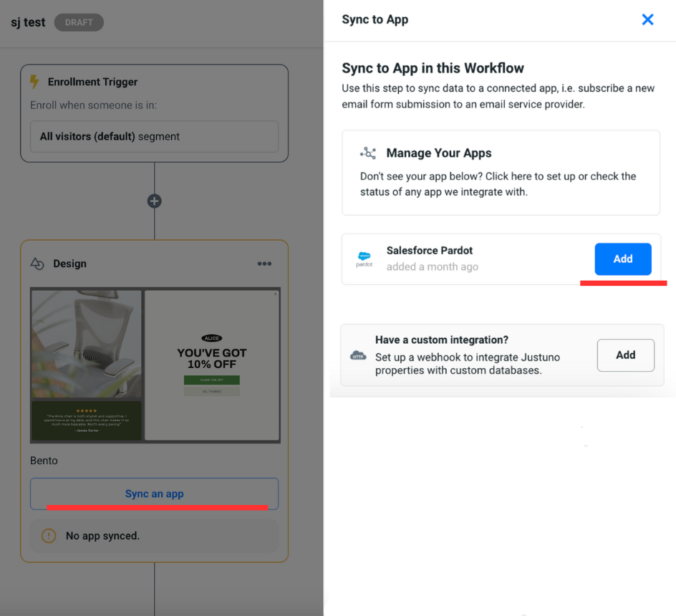
Task: Select the chair image in design preview
Action: (x=86, y=344)
